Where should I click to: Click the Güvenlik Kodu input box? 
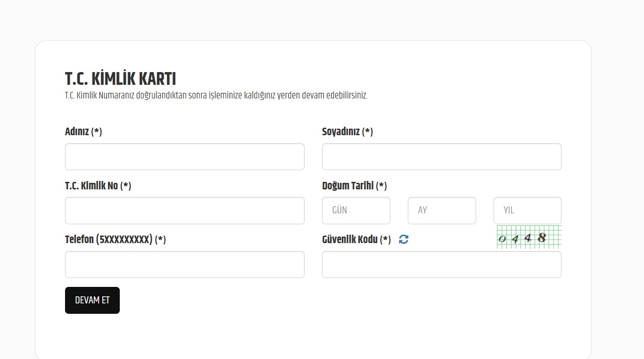(x=442, y=265)
